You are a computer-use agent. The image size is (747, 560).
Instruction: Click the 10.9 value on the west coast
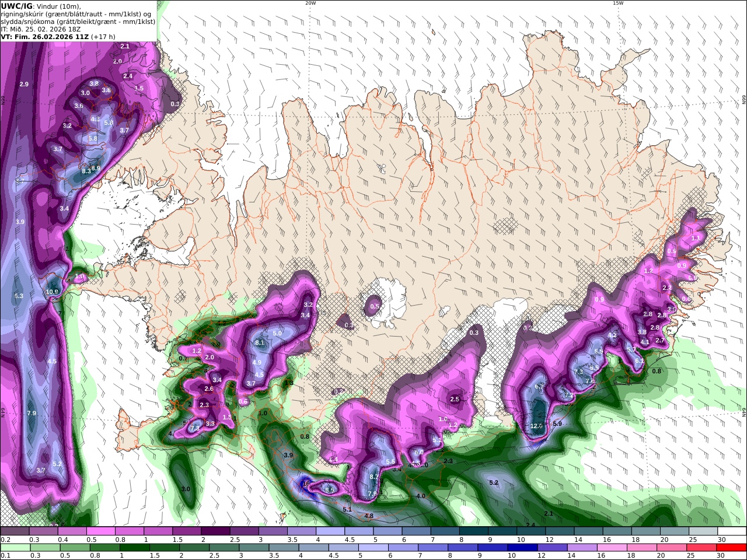coord(53,292)
